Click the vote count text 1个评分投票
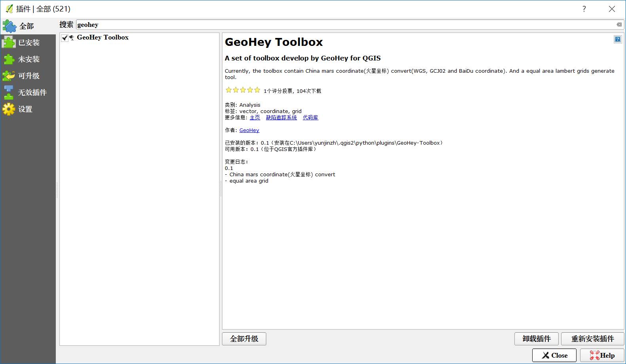Image resolution: width=626 pixels, height=364 pixels. coord(279,91)
